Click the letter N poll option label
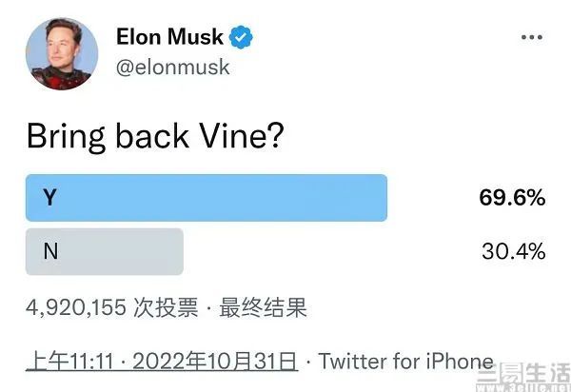 point(50,252)
